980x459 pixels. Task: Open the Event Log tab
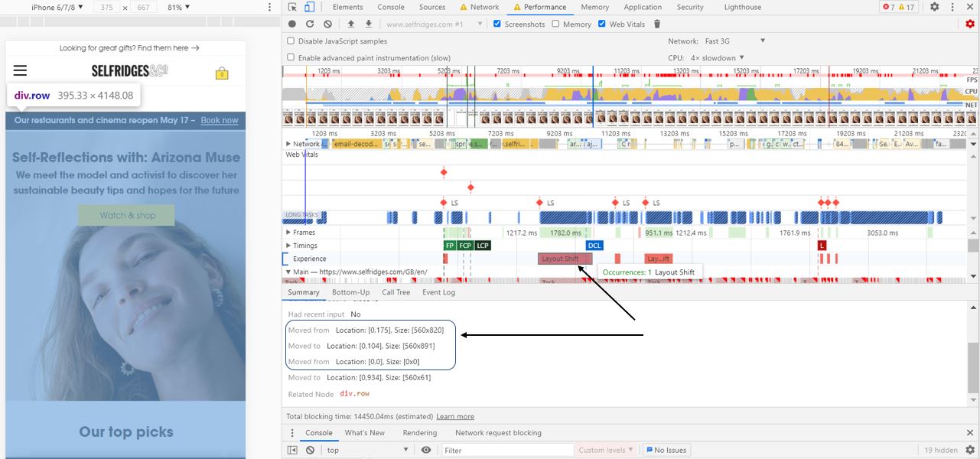438,292
